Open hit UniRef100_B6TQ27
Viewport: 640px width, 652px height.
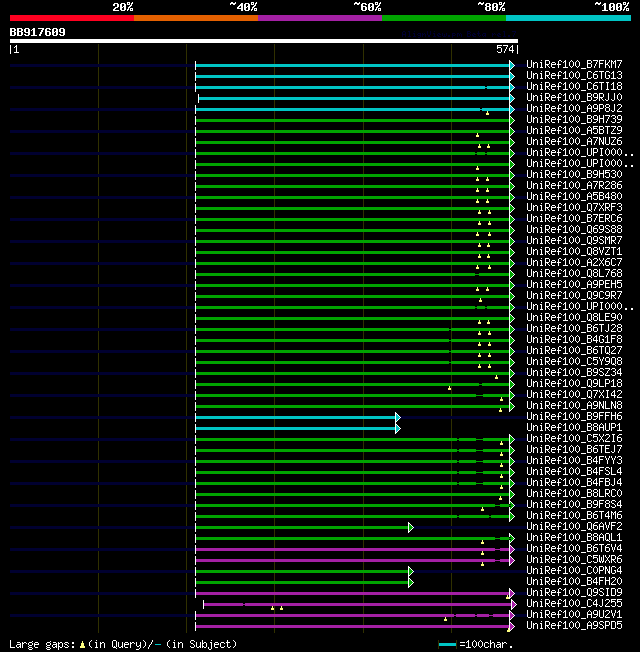(x=574, y=351)
